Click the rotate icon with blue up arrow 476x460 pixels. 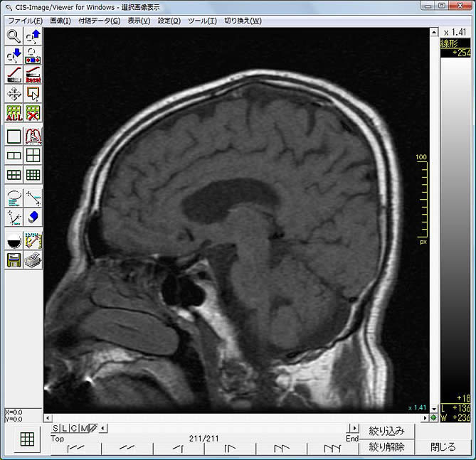coord(33,36)
